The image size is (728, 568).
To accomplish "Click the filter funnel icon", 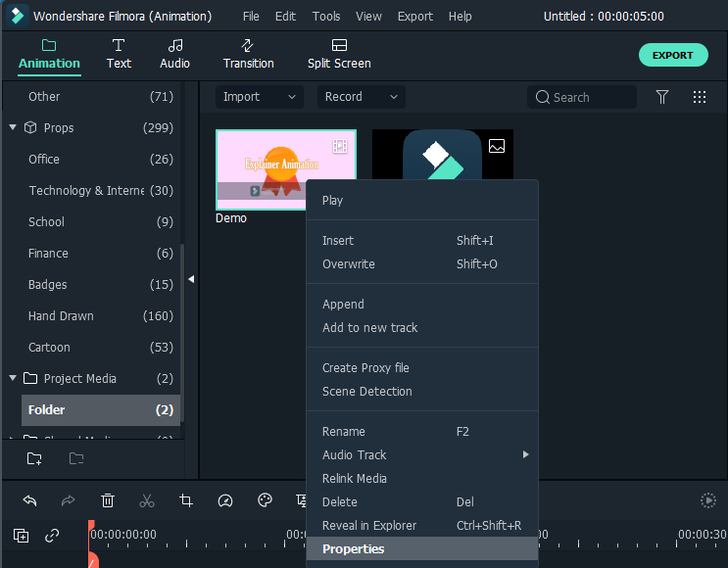I will tap(662, 97).
